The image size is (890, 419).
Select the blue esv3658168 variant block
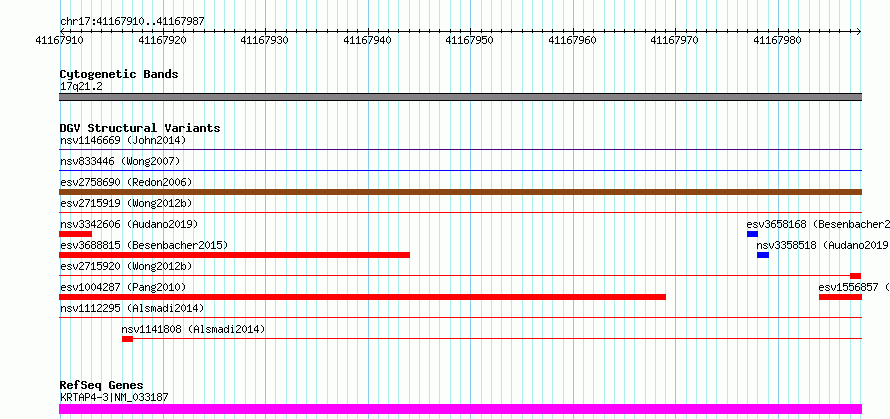pyautogui.click(x=753, y=234)
